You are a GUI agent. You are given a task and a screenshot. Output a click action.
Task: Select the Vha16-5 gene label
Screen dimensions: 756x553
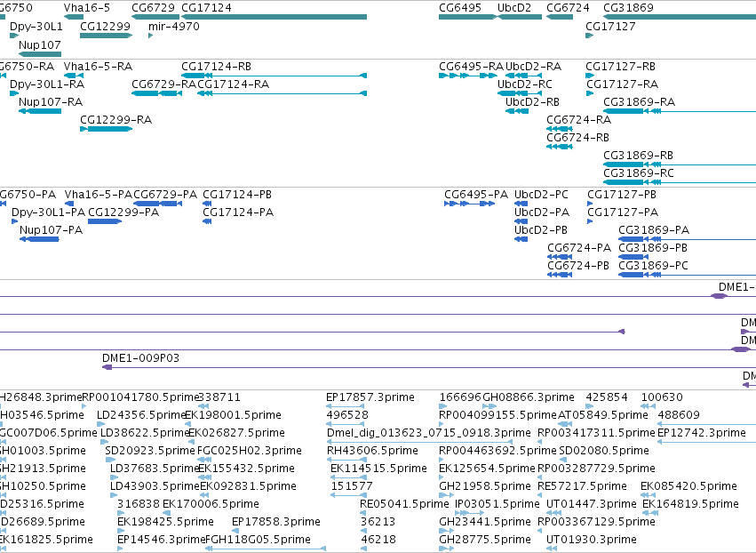point(87,8)
